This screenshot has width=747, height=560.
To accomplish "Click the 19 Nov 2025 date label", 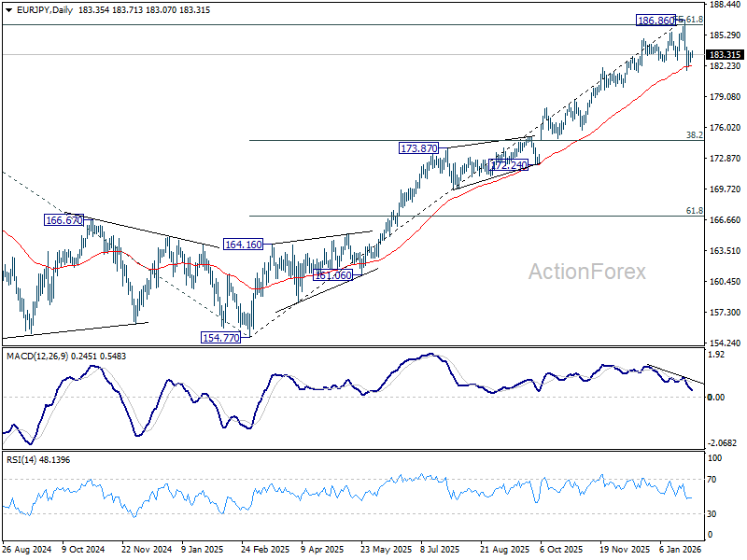I will [624, 549].
